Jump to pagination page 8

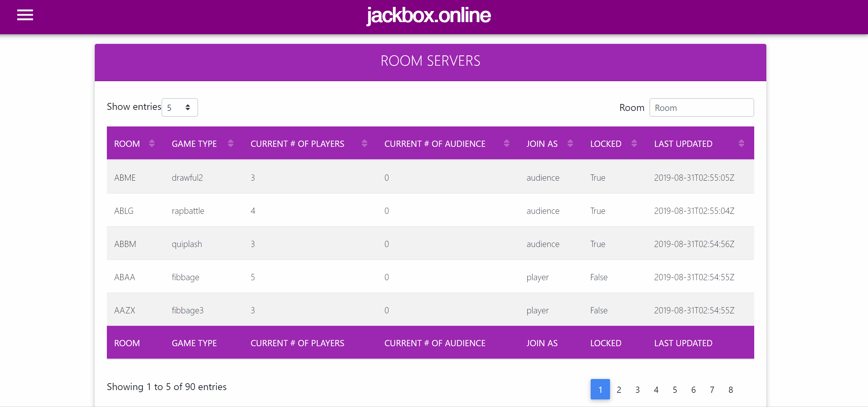click(730, 390)
